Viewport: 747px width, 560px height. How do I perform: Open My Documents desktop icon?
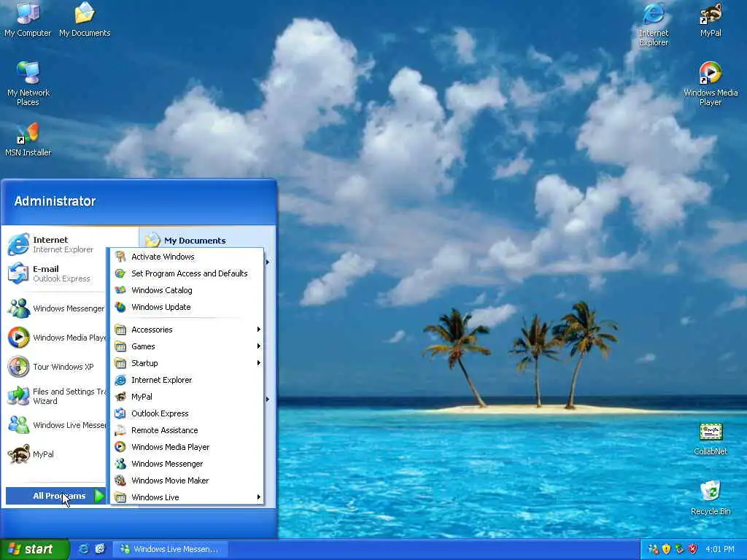click(85, 19)
